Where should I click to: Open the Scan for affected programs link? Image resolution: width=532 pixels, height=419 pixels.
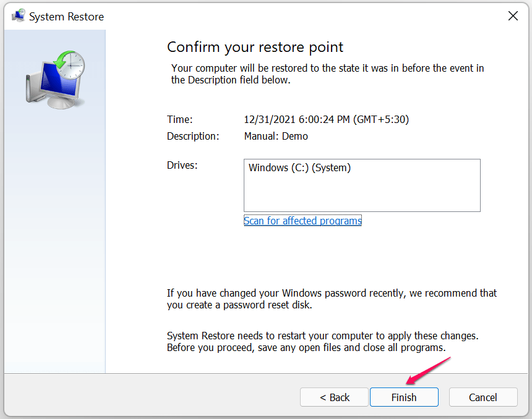(x=302, y=221)
